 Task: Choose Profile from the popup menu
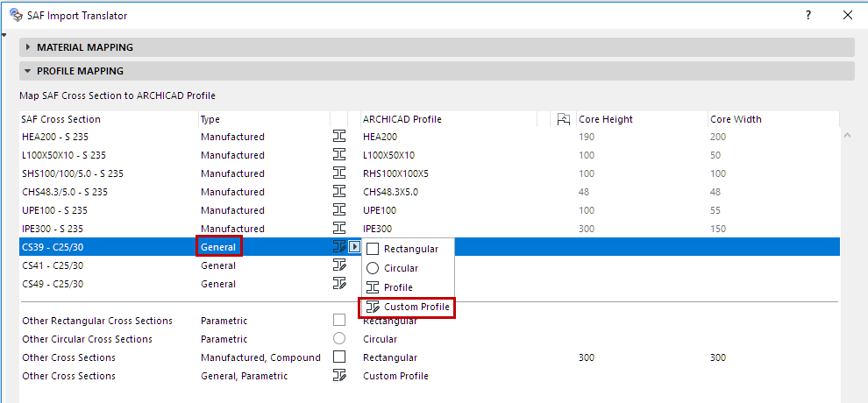point(408,287)
